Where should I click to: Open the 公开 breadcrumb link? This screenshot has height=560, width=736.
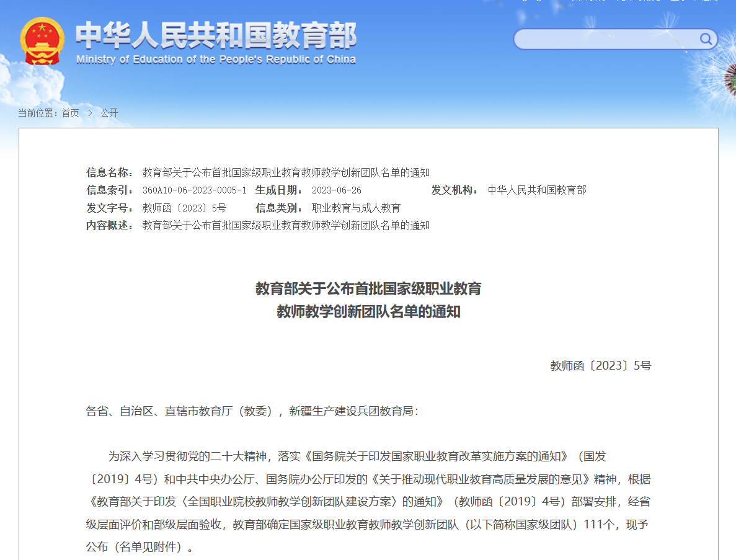point(109,113)
